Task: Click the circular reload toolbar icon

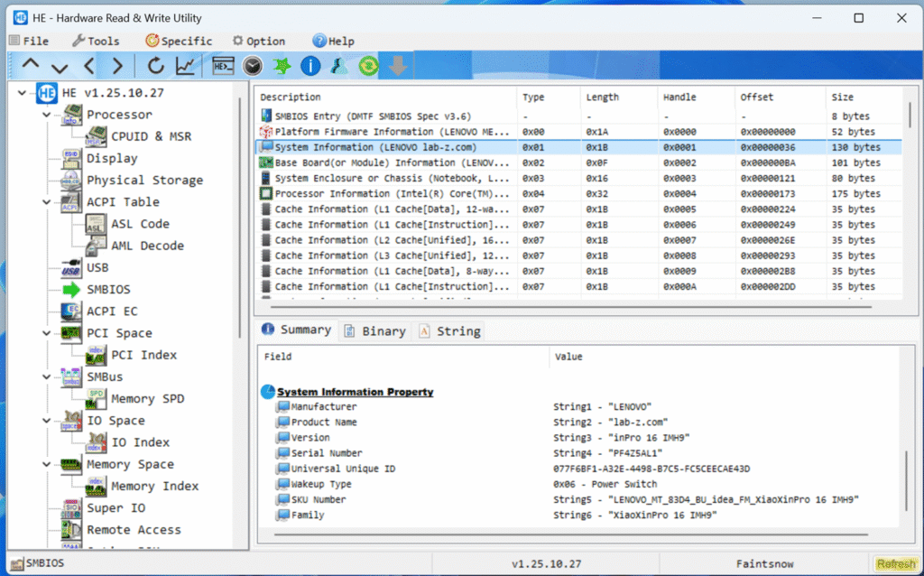Action: point(155,65)
